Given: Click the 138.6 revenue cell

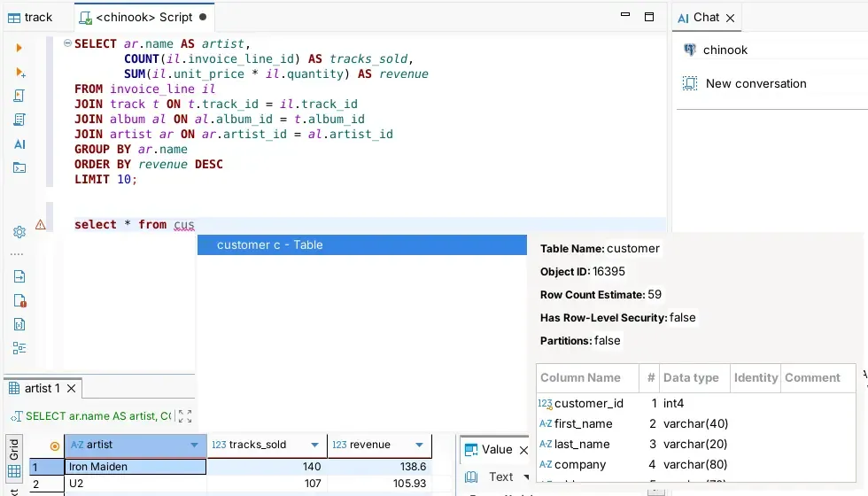Looking at the screenshot, I should pos(379,467).
